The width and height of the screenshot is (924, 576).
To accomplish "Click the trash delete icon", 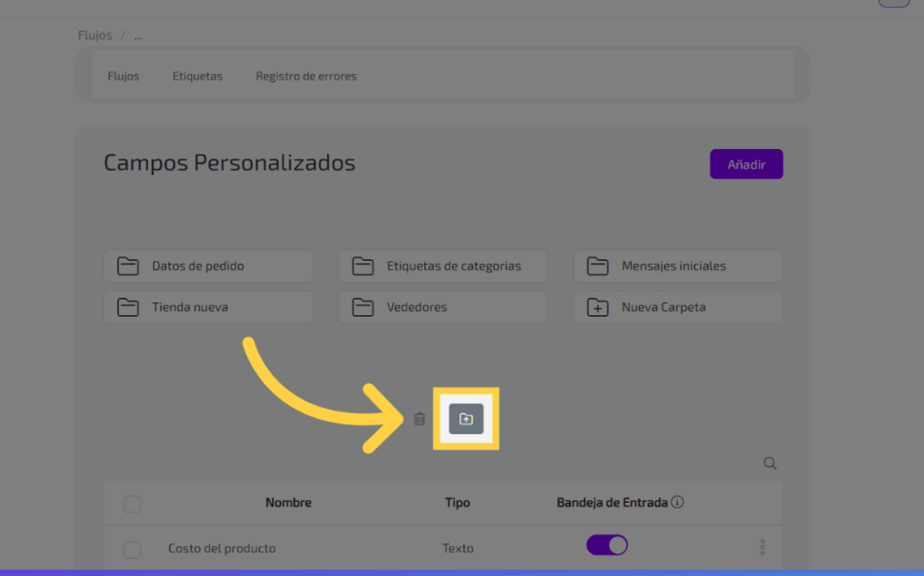I will 419,419.
